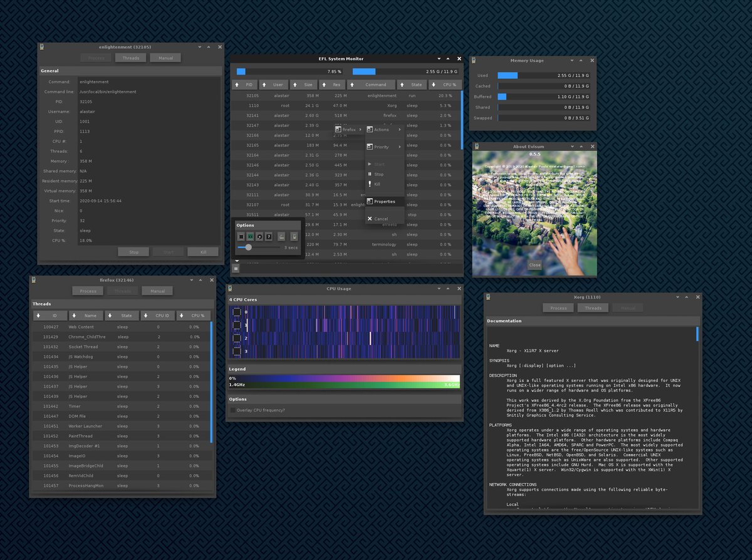Select the ProcessHangMon thread row
Viewport: 752px width, 560px height.
coord(121,485)
